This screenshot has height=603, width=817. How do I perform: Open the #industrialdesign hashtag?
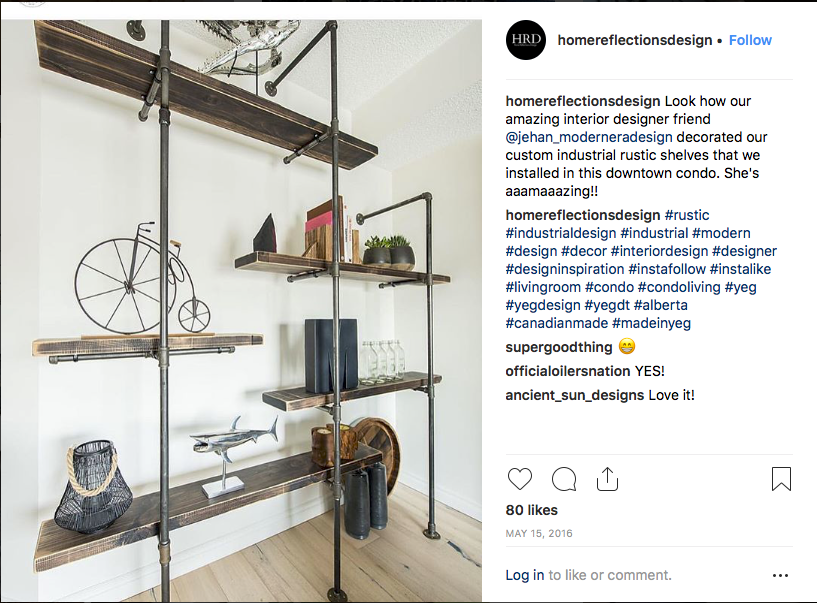pos(561,233)
